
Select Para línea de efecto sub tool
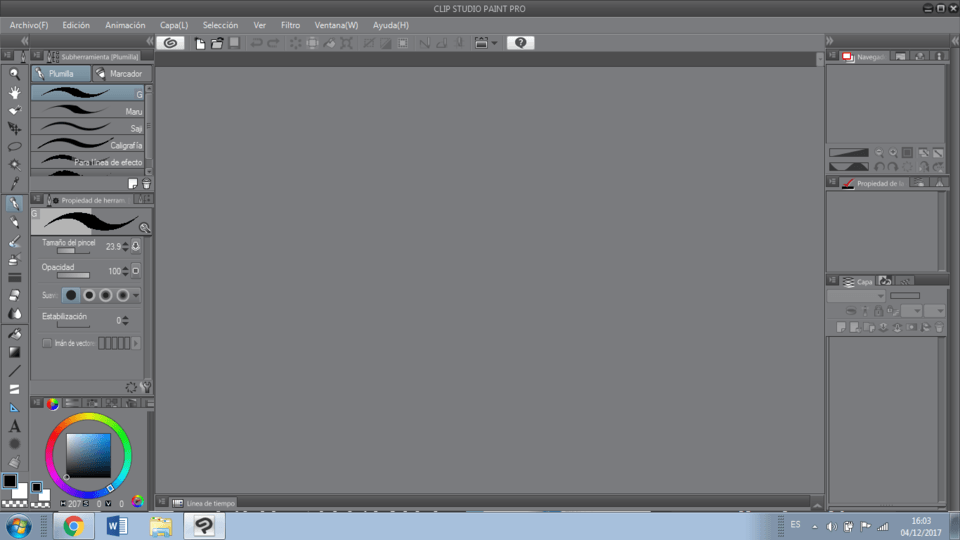tap(88, 162)
